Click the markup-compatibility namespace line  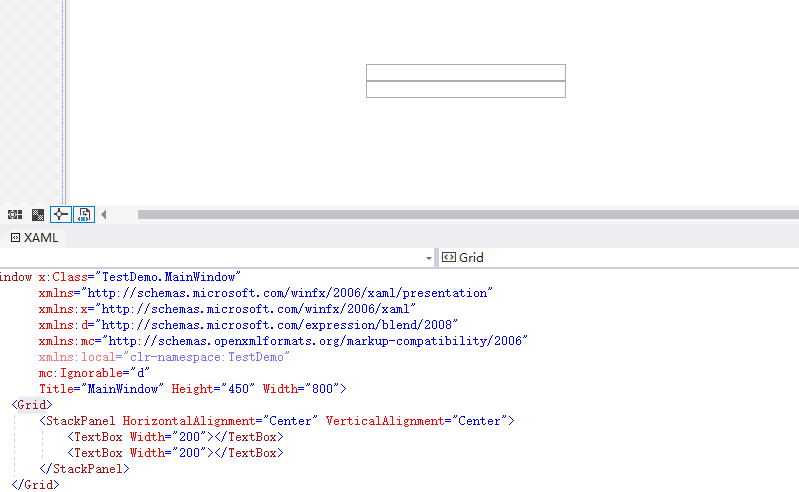click(283, 341)
